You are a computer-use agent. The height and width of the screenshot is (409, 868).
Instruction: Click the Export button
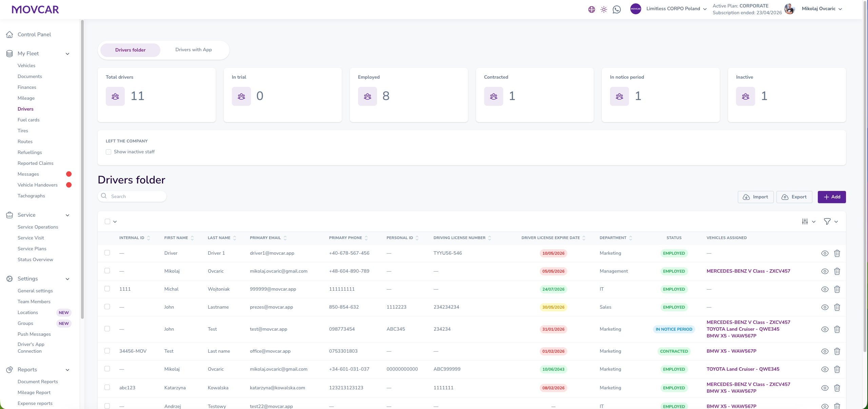(794, 197)
